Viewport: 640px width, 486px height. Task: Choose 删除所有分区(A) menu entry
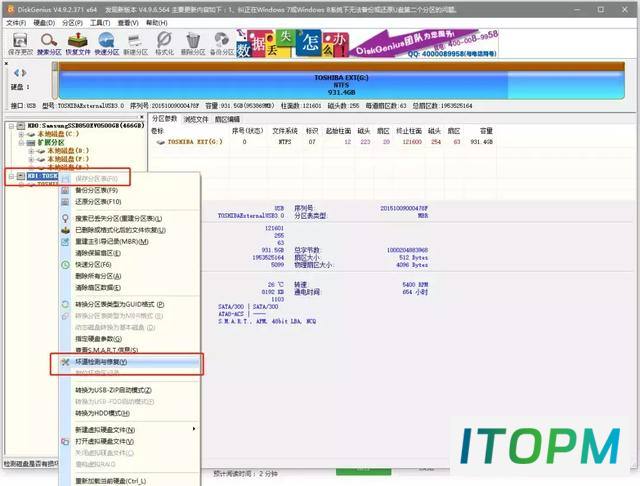coord(131,276)
